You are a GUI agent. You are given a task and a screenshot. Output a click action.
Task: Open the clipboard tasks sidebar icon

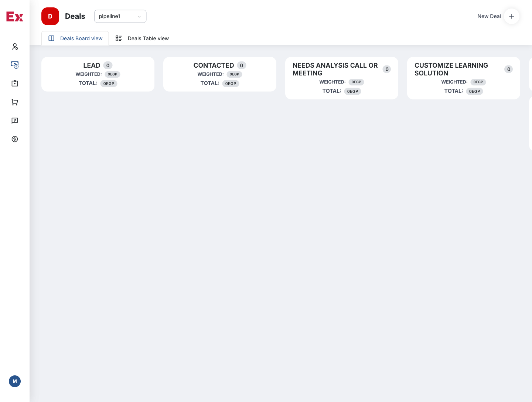coord(15,84)
